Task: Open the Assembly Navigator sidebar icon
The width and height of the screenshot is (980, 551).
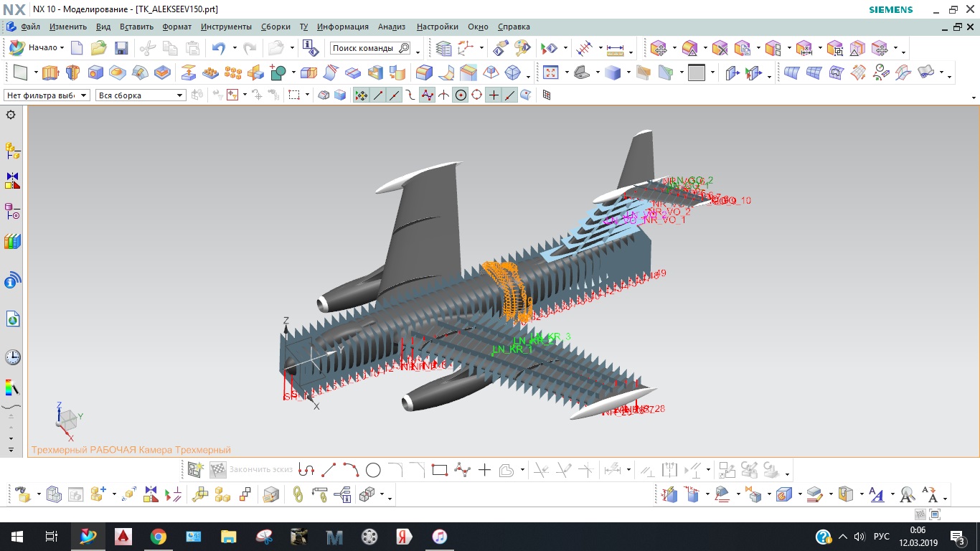Action: click(x=12, y=150)
